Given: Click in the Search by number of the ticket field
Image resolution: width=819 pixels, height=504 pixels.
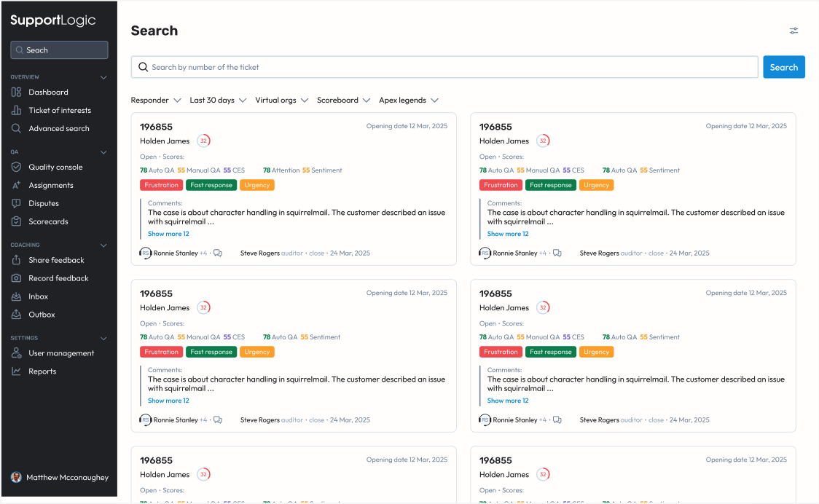Looking at the screenshot, I should point(444,67).
